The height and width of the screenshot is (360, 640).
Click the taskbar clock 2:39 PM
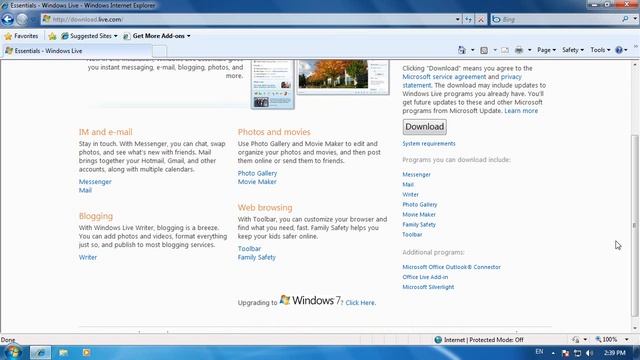pos(614,353)
